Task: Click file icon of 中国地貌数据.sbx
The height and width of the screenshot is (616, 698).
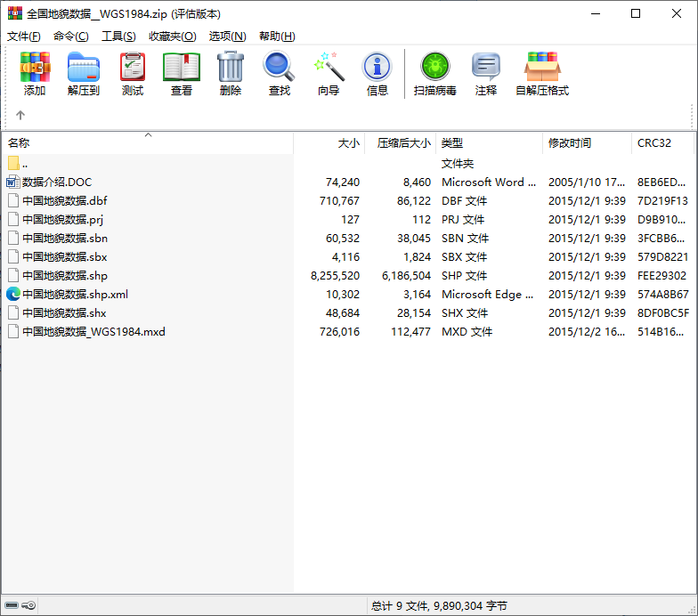Action: coord(13,256)
